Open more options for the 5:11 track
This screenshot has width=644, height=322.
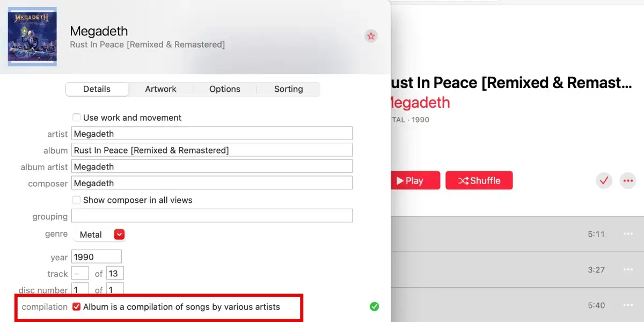point(628,234)
